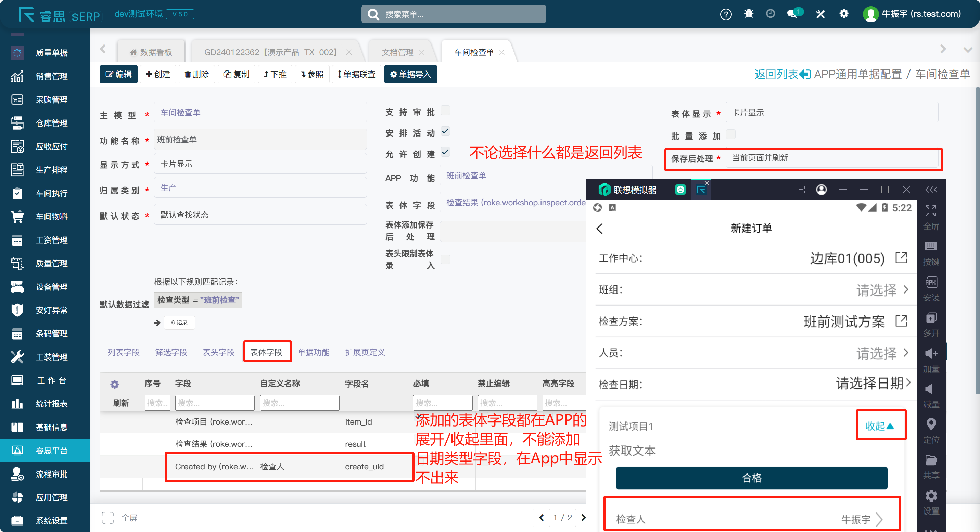
Task: Click the bug report icon in header
Action: pyautogui.click(x=748, y=14)
